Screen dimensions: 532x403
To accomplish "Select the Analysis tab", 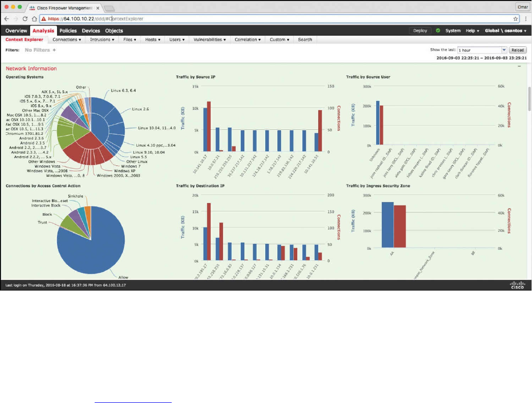I will [43, 31].
